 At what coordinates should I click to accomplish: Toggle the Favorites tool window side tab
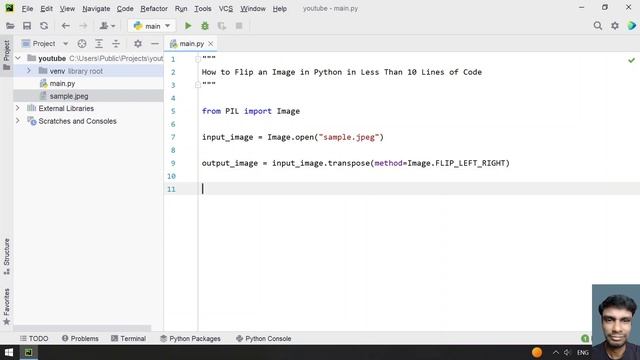(x=7, y=307)
